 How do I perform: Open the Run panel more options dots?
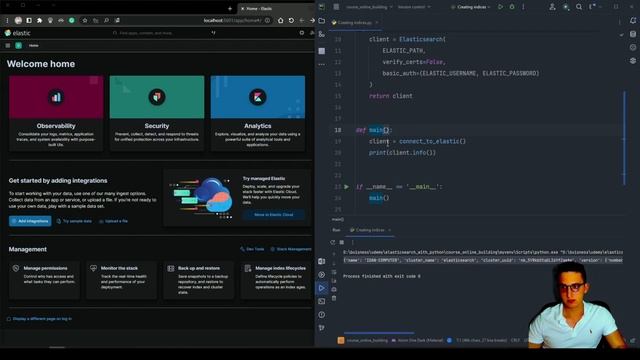point(352,242)
